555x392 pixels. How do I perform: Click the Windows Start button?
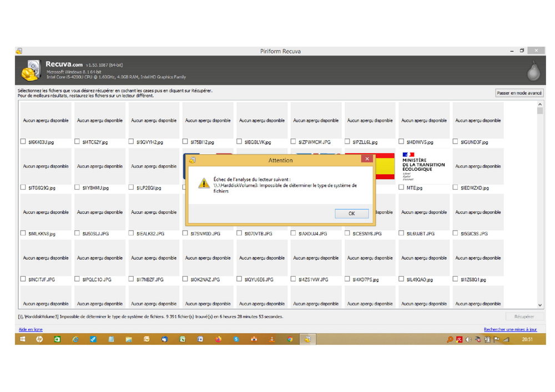pyautogui.click(x=23, y=339)
